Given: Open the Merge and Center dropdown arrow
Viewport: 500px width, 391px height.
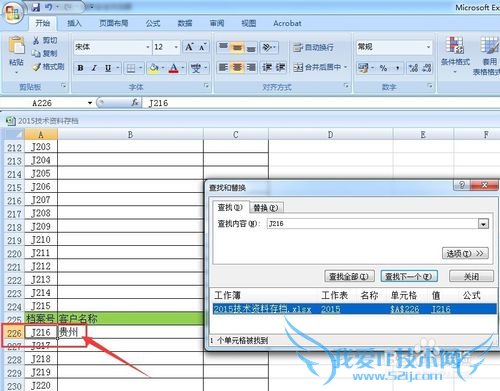Looking at the screenshot, I should point(345,68).
